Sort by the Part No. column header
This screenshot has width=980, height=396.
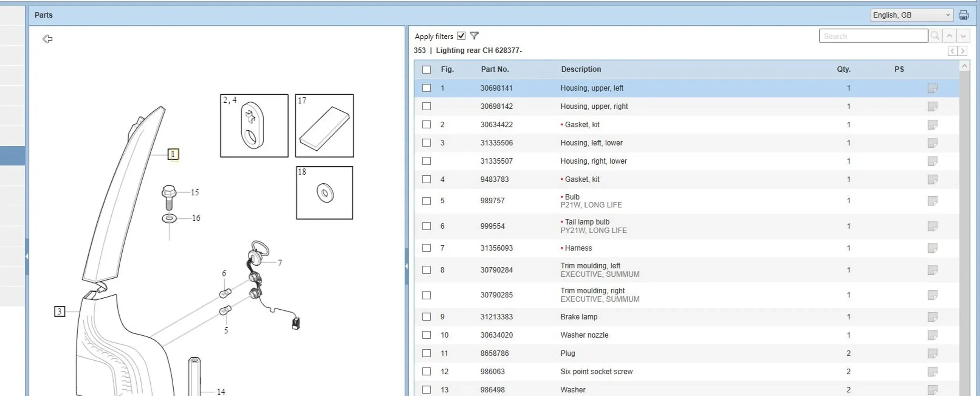(495, 69)
